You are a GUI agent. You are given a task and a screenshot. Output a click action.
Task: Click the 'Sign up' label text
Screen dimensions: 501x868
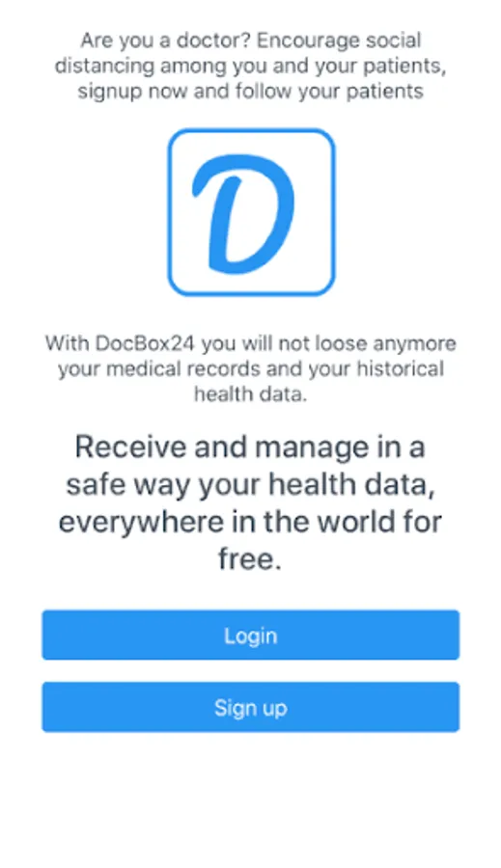(251, 708)
